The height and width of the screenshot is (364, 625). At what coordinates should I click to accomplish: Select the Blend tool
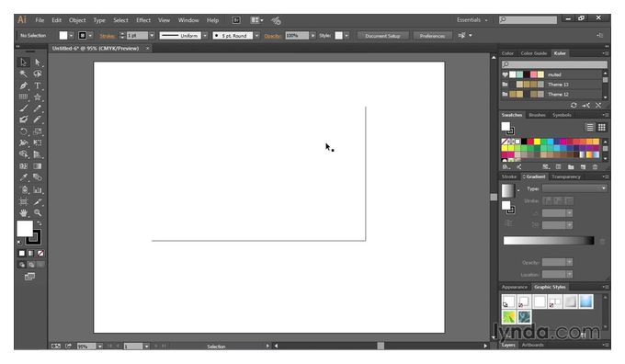pyautogui.click(x=38, y=177)
